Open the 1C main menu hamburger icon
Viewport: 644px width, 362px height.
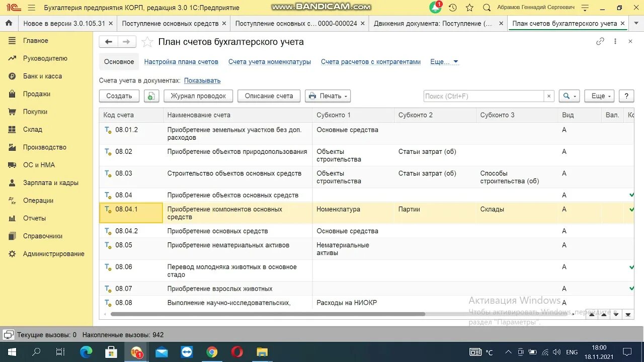[31, 8]
